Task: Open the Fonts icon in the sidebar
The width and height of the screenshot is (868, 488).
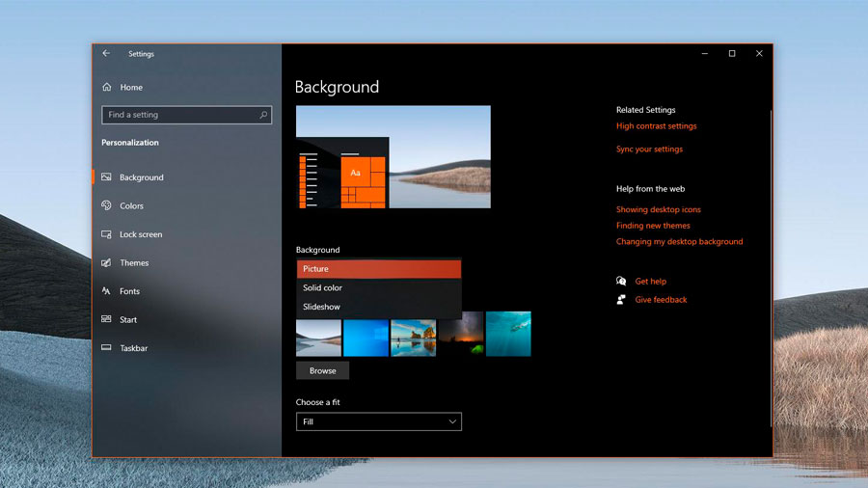Action: click(x=106, y=291)
